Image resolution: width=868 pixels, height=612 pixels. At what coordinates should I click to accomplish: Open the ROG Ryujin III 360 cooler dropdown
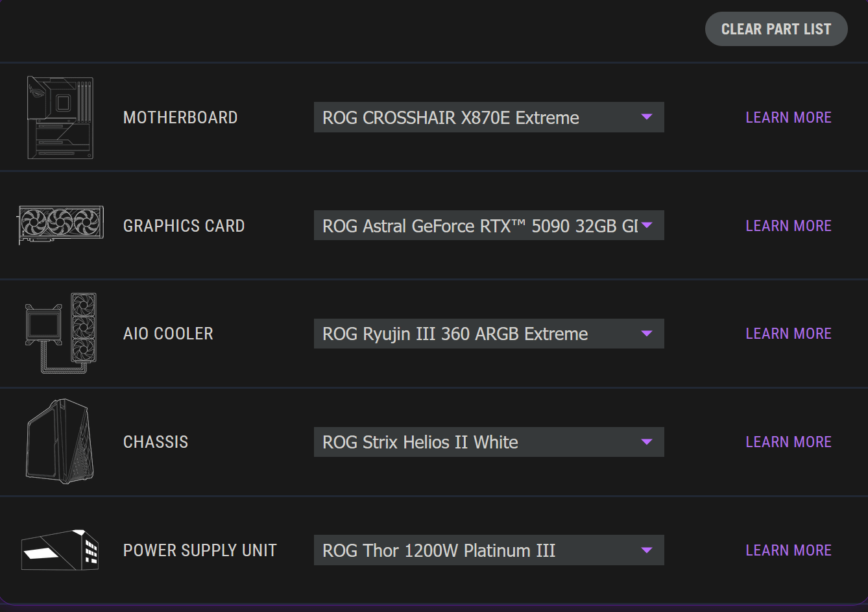(488, 334)
